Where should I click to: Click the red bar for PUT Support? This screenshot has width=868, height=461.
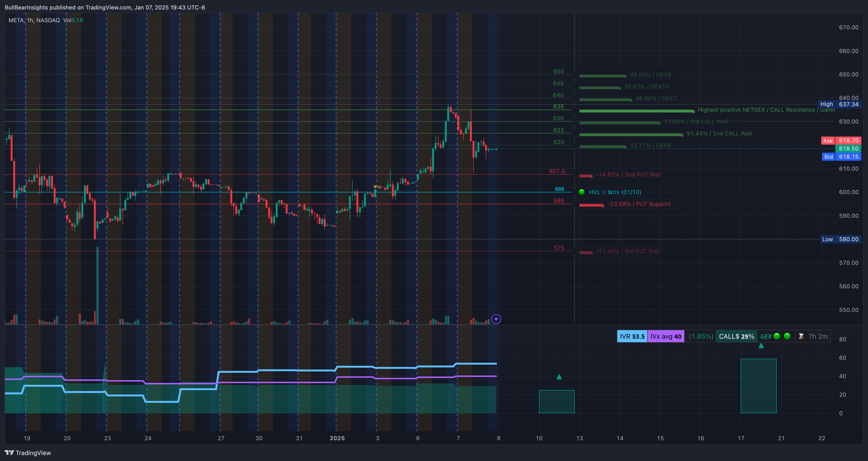[591, 205]
